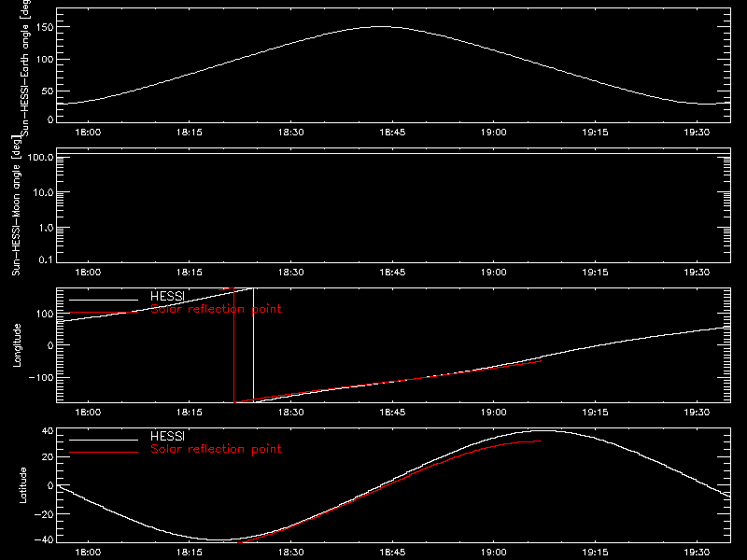Screen dimensions: 747x560
Task: Click the -40 tick on Latitude axis
Action: click(x=45, y=540)
